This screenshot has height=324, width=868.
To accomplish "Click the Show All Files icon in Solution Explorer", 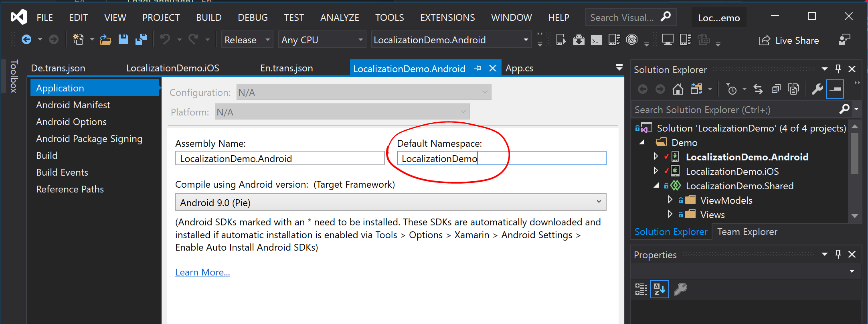I will point(793,89).
